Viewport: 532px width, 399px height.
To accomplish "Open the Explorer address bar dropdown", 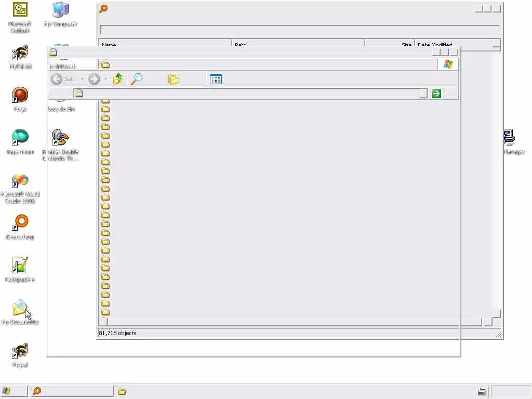I will click(x=423, y=94).
